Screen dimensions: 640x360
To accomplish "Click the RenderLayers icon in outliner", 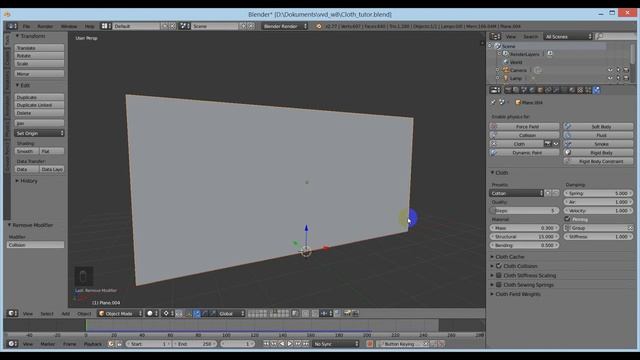I will click(x=506, y=54).
